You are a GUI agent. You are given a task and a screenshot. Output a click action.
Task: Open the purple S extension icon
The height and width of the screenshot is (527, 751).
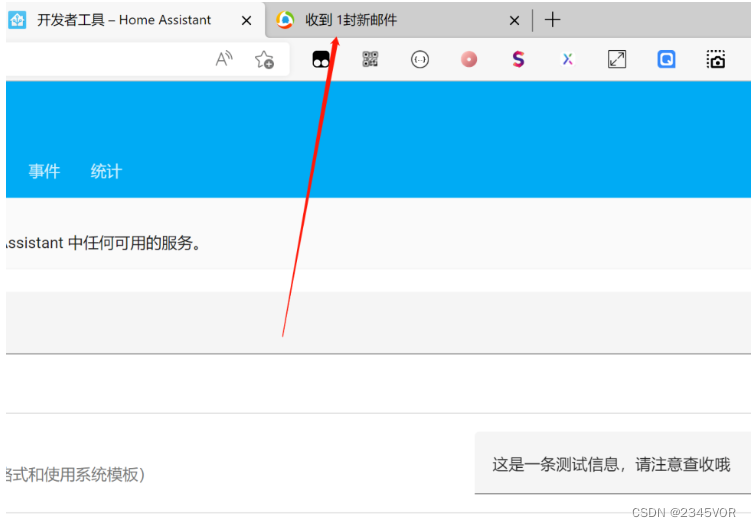click(x=518, y=59)
